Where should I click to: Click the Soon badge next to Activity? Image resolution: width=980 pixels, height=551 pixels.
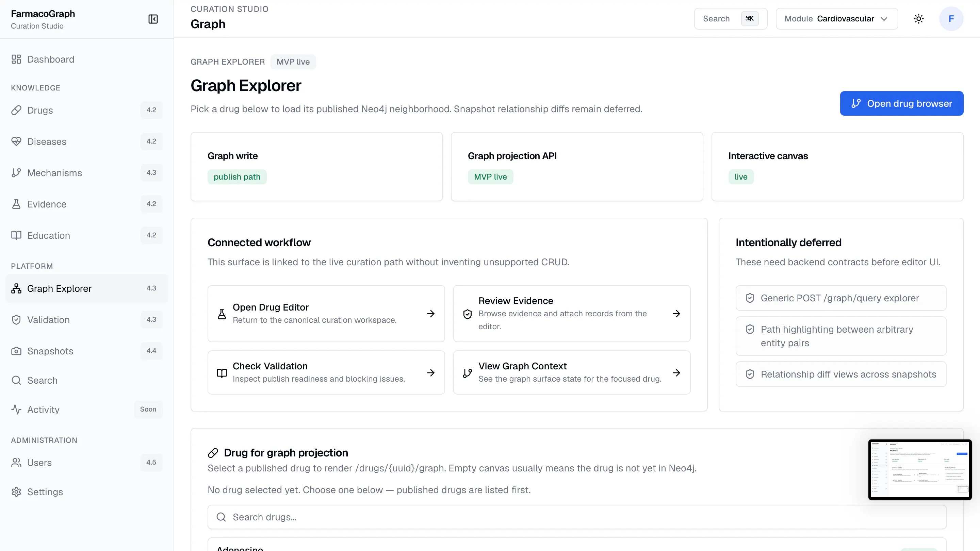[148, 410]
